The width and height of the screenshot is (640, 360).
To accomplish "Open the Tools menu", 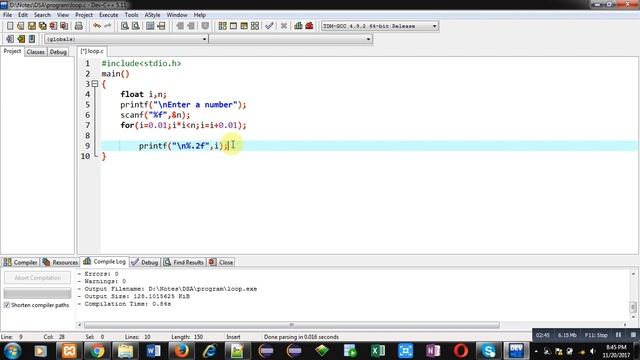I will [131, 15].
